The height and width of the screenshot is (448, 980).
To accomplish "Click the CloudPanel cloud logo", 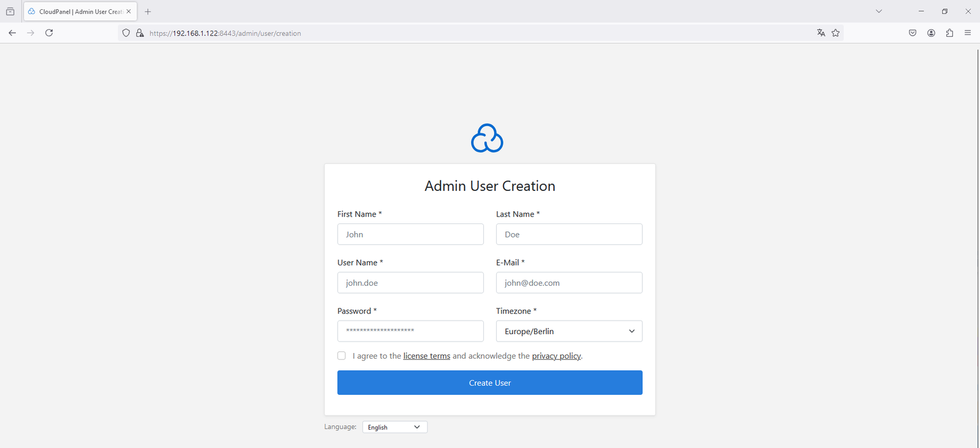I will [487, 138].
